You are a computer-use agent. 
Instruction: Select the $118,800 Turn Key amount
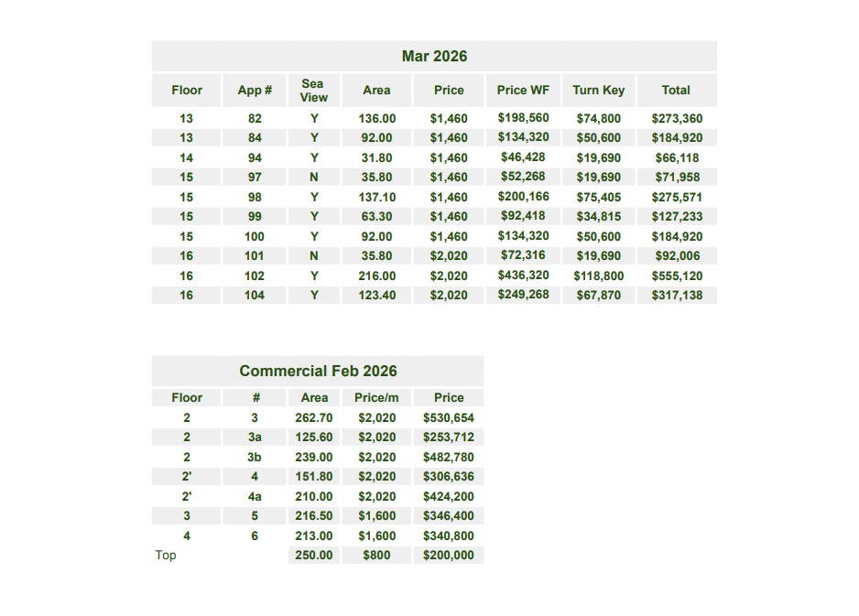[x=598, y=276]
